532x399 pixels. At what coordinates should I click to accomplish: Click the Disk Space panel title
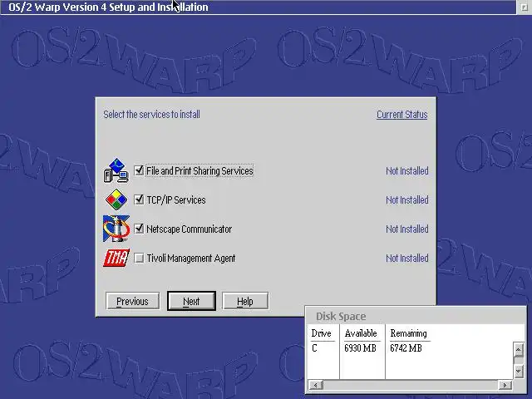point(341,316)
